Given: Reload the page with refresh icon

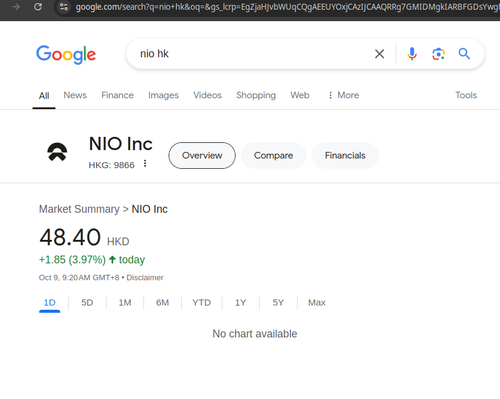Looking at the screenshot, I should tap(38, 7).
